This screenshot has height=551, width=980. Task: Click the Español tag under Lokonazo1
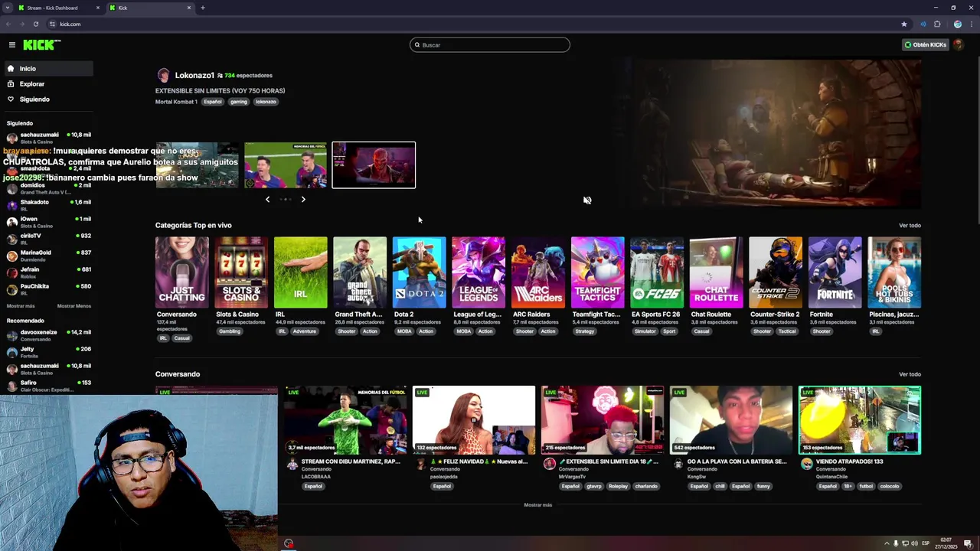(212, 102)
